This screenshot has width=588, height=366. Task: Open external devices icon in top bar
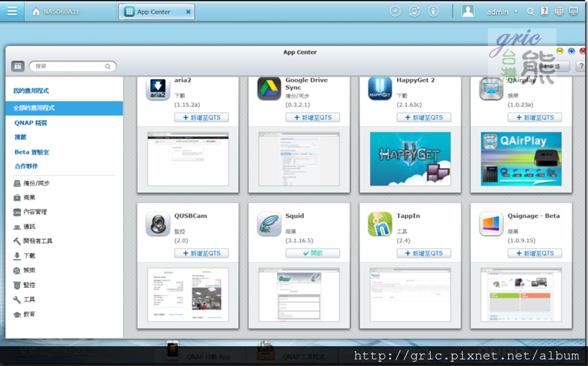point(414,12)
